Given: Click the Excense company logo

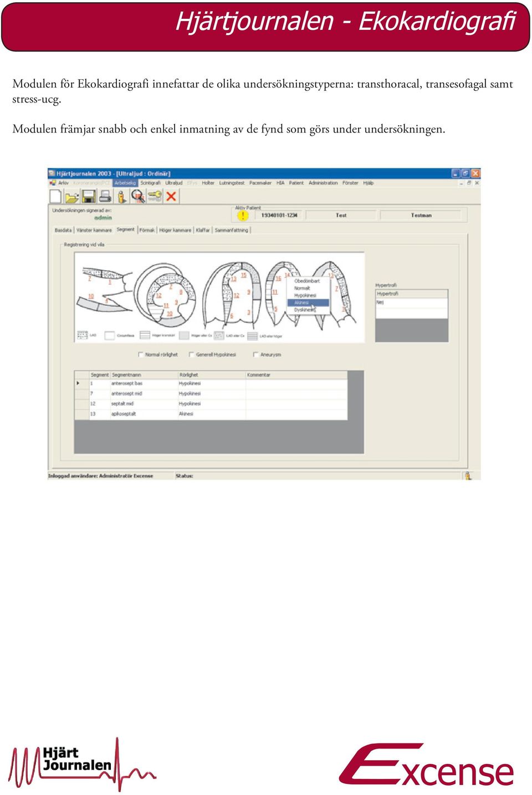Looking at the screenshot, I should [x=426, y=765].
